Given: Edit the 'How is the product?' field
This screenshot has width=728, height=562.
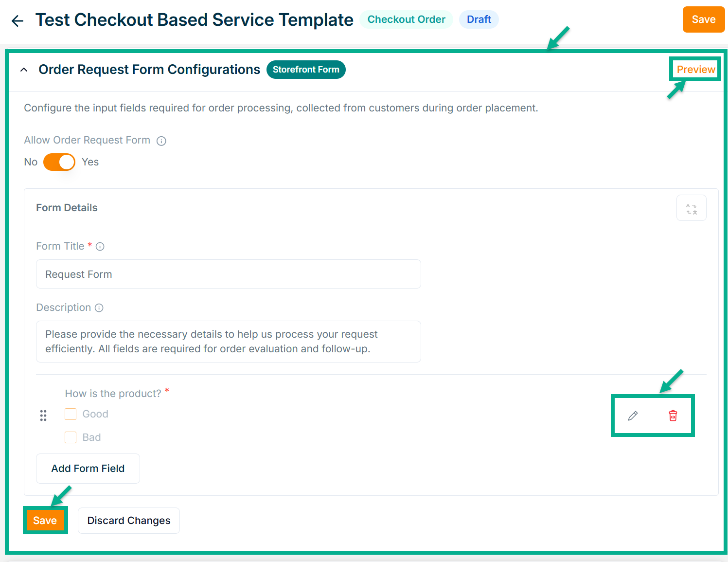Looking at the screenshot, I should (x=633, y=416).
